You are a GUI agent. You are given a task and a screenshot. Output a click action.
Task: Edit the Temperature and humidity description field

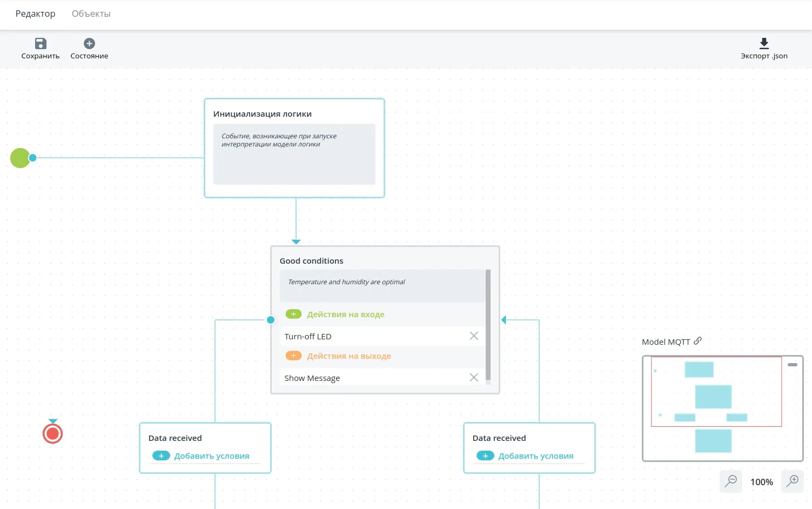382,286
